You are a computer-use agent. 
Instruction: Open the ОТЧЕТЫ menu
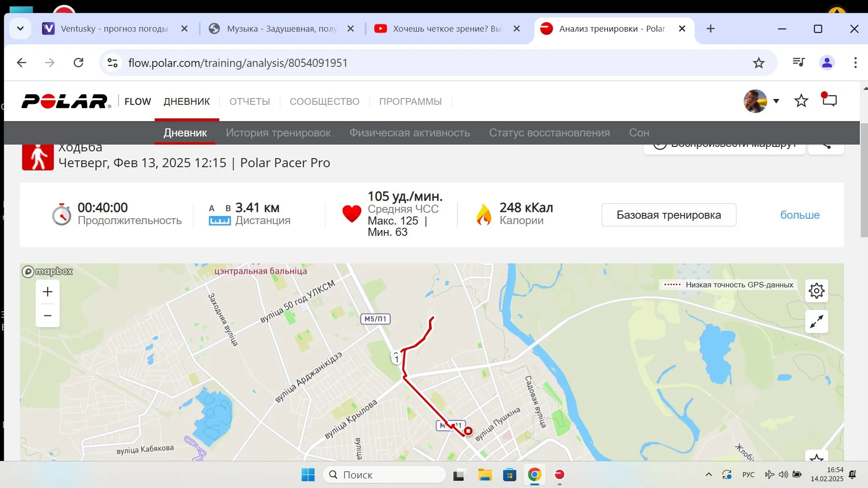coord(250,102)
